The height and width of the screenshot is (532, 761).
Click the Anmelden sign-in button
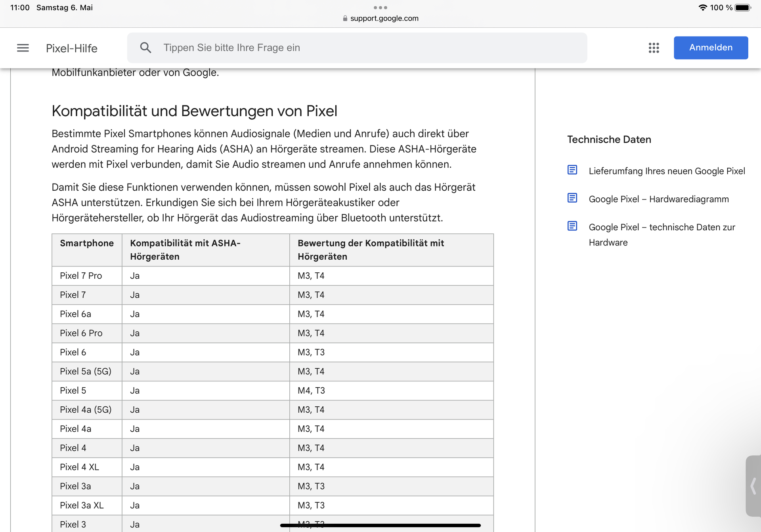[x=711, y=48]
